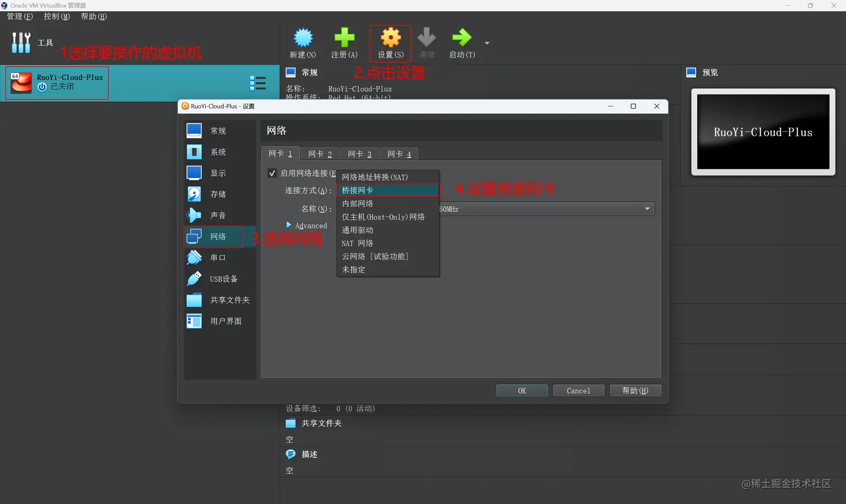846x504 pixels.
Task: Open the 管理(F) menu
Action: pos(20,16)
